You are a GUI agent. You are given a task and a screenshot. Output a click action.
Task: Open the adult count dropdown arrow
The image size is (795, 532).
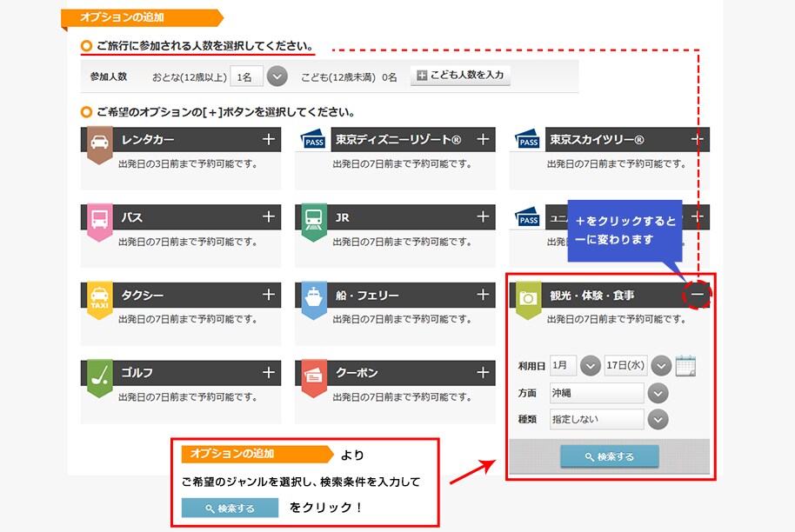(x=277, y=76)
